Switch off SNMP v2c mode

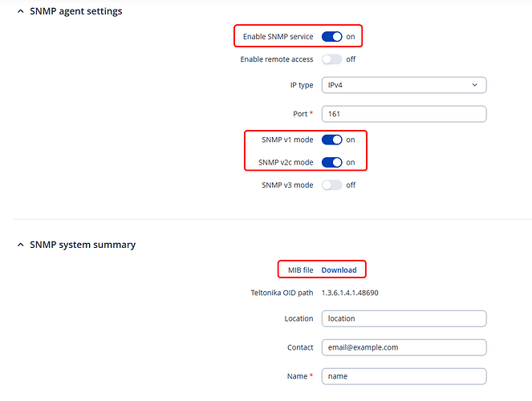click(331, 162)
